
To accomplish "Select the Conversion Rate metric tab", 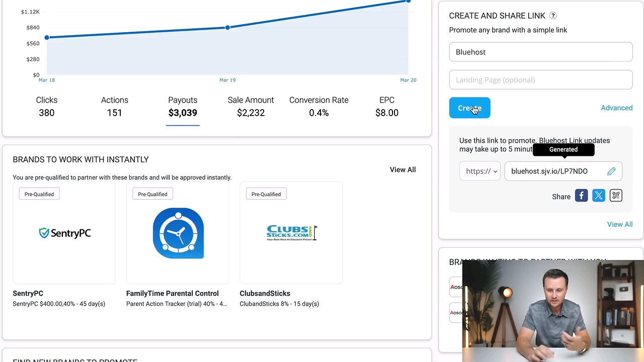I will [319, 107].
